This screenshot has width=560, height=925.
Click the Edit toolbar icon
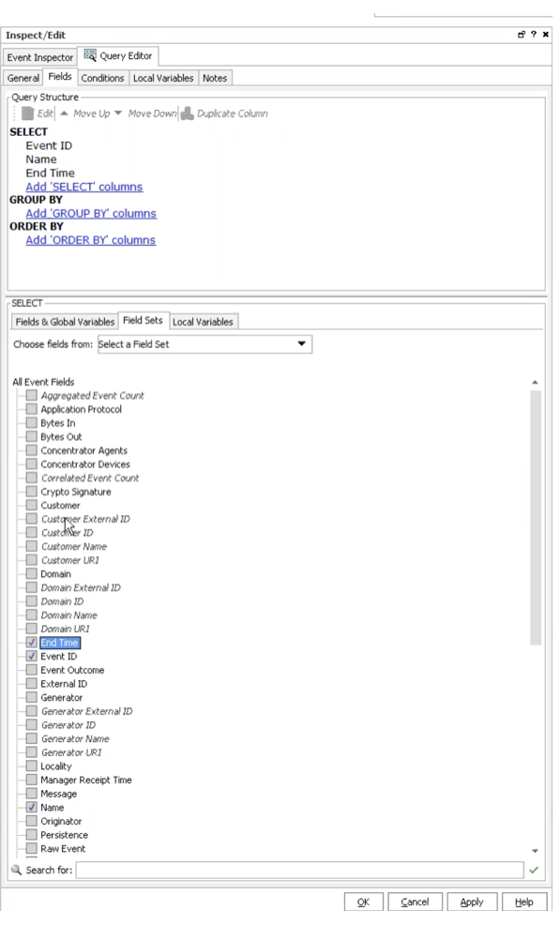pos(28,114)
